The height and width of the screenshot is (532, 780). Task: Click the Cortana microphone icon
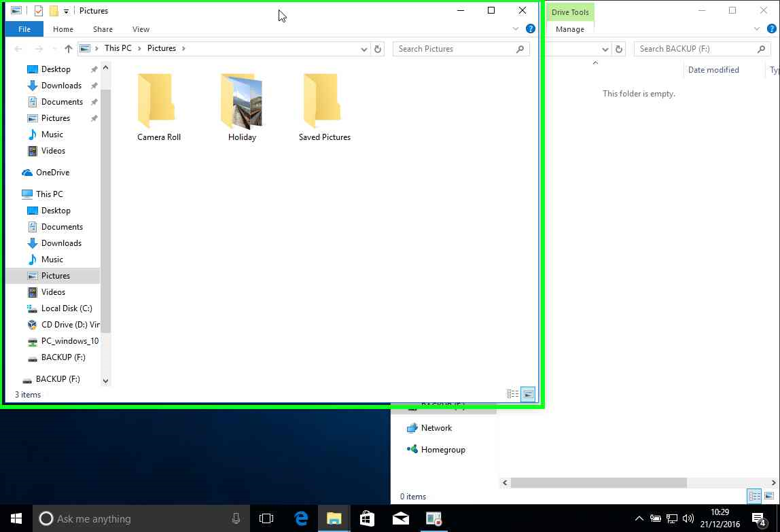point(236,518)
